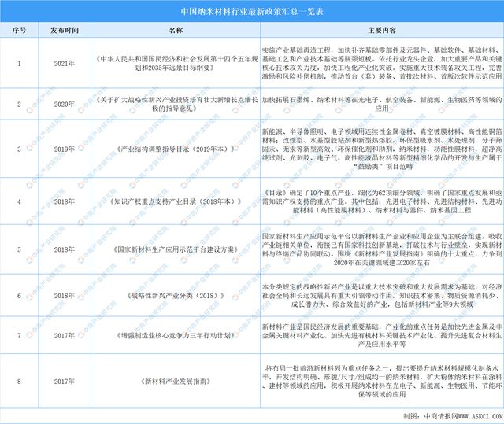This screenshot has height=424, width=504.
Task: Select the 2021年 date cell
Action: [65, 64]
